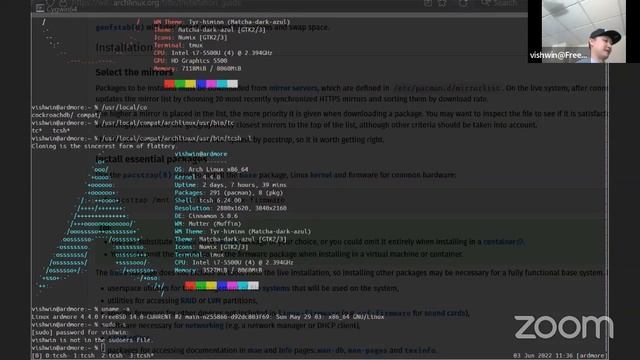
Task: Click the terminal window icon in the title bar
Action: click(40, 8)
